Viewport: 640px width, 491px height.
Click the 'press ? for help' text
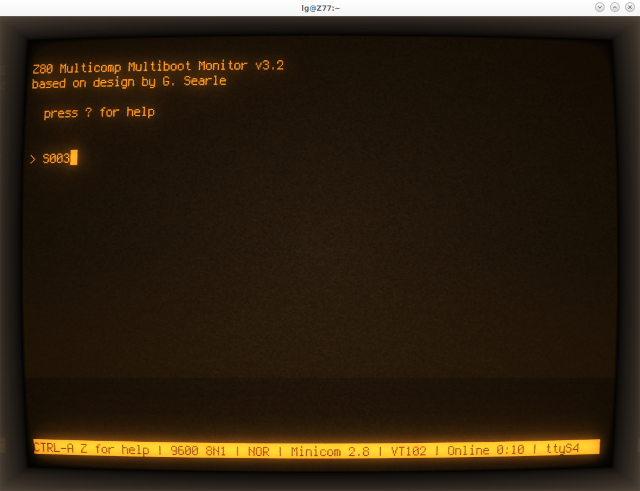pos(99,112)
